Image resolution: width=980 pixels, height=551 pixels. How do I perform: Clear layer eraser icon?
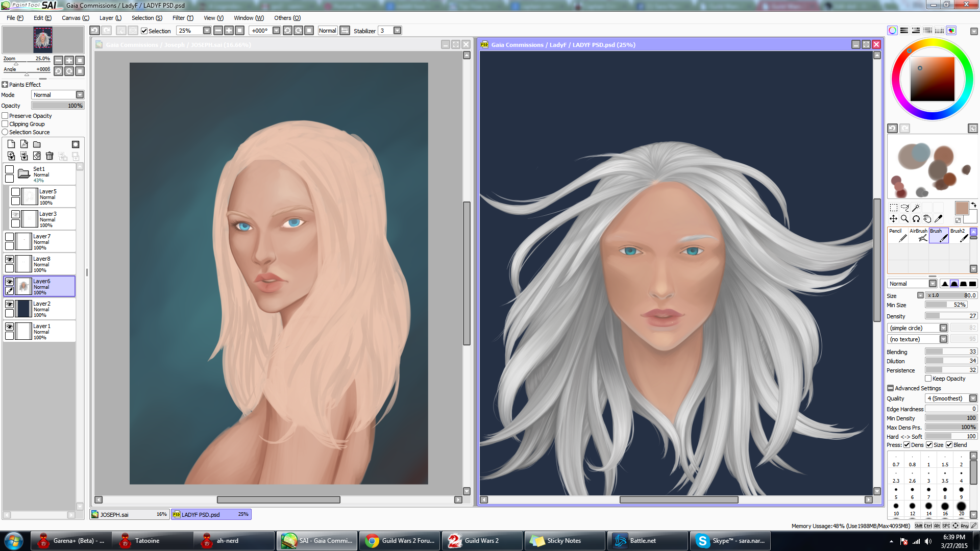tap(37, 156)
